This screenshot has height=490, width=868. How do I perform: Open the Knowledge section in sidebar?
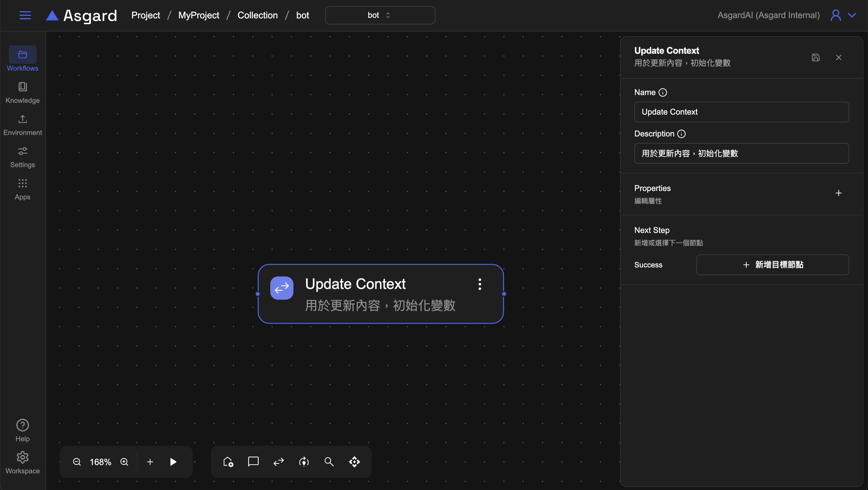23,92
